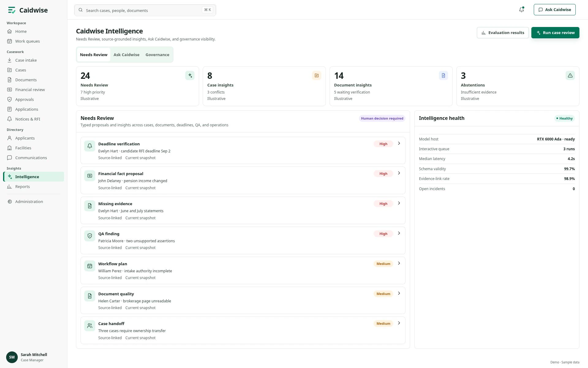This screenshot has width=588, height=368.
Task: Click the search cases input field
Action: click(x=145, y=10)
